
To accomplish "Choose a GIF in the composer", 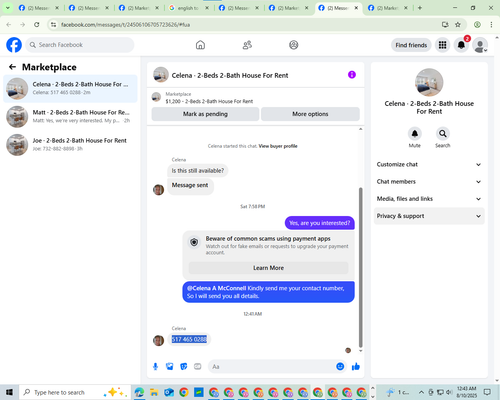I will tap(198, 367).
